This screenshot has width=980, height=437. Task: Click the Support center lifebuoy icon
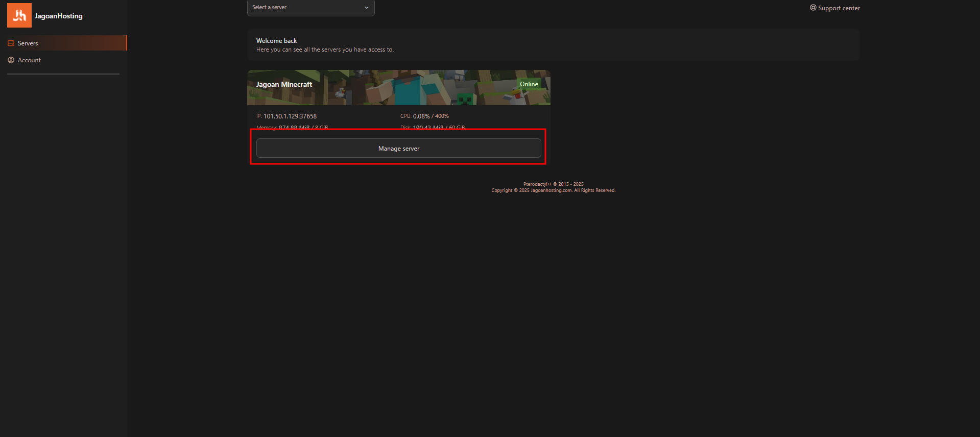[x=813, y=8]
